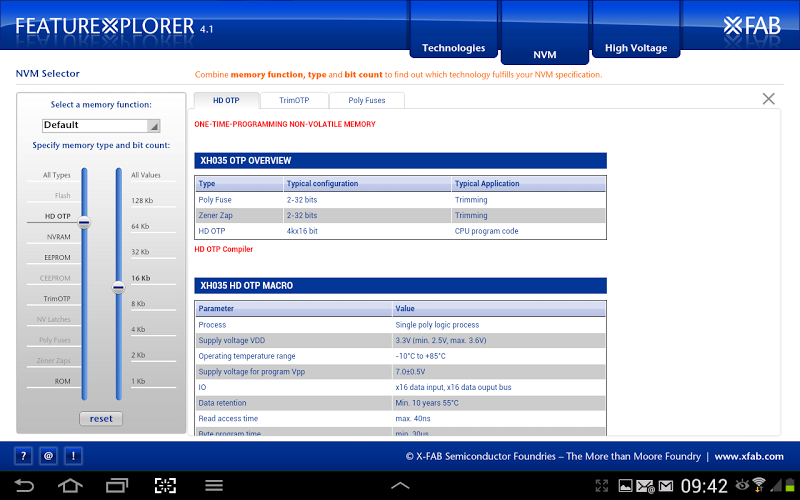This screenshot has width=800, height=500.
Task: Tap the fullscreen arrows status icon
Action: pos(602,486)
